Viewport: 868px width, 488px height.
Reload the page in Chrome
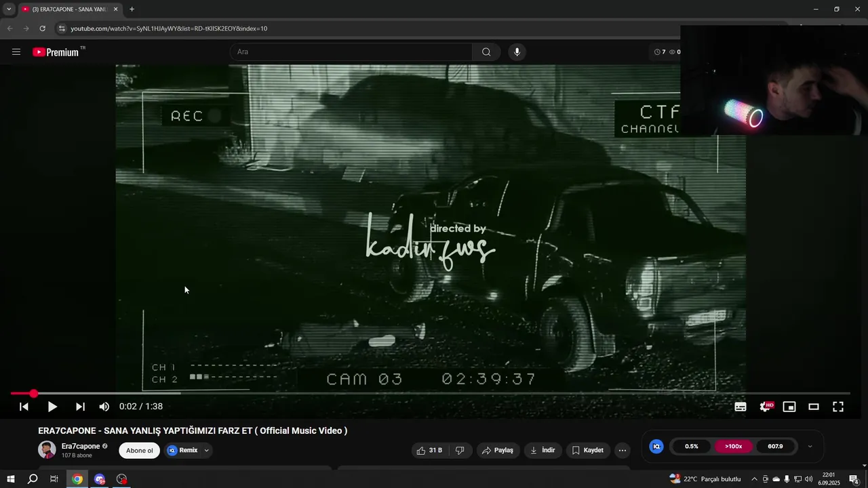pos(42,28)
